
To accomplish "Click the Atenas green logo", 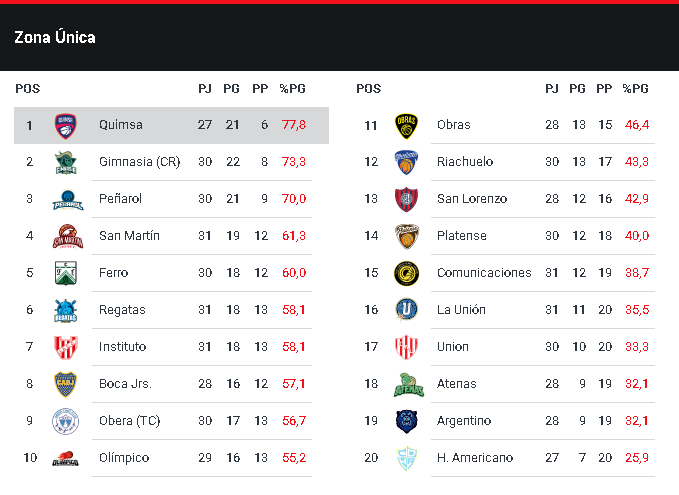I will tap(406, 384).
